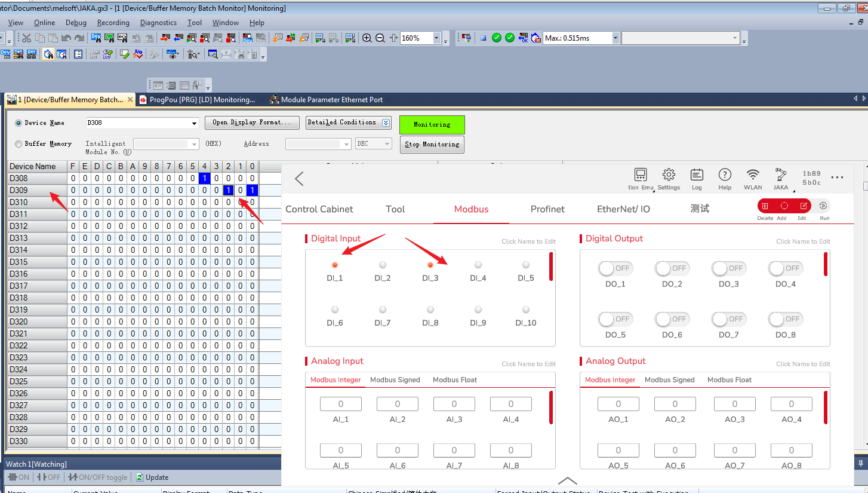
Task: Click the Help question mark icon
Action: tap(725, 175)
